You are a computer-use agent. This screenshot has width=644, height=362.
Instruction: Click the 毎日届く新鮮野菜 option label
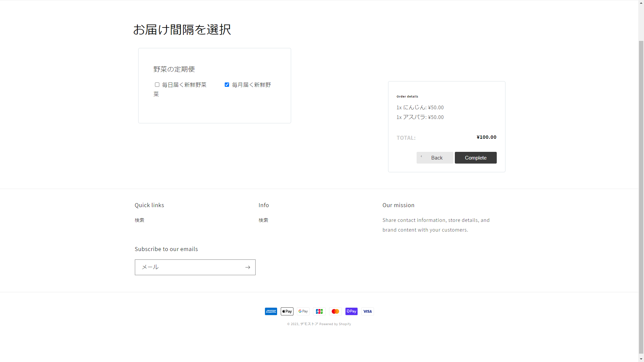[184, 85]
